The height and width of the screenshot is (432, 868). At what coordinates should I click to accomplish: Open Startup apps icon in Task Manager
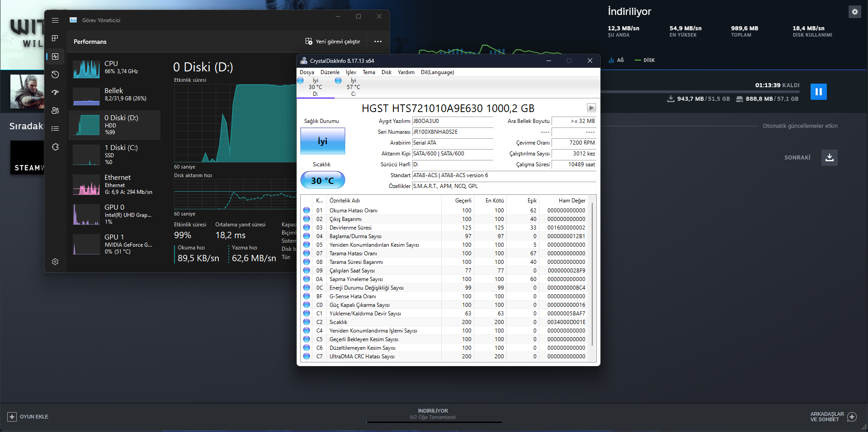pos(55,92)
